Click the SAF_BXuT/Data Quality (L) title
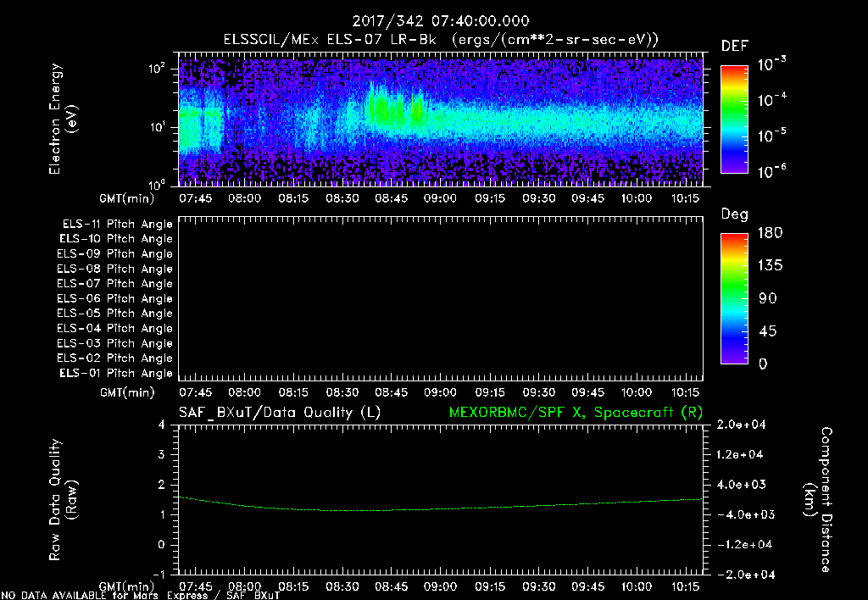The width and height of the screenshot is (868, 600). (280, 413)
